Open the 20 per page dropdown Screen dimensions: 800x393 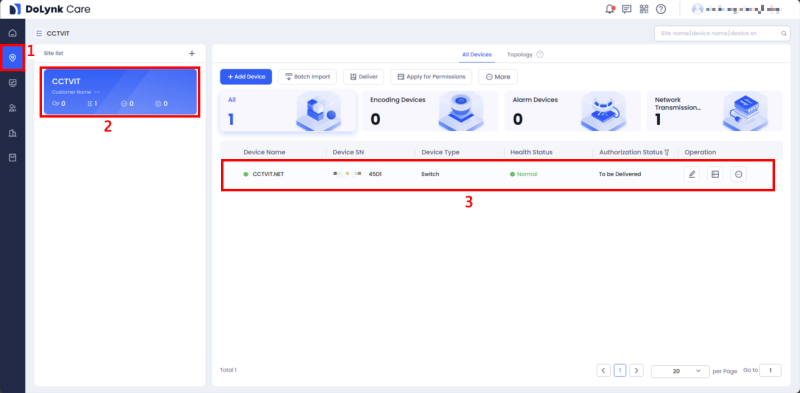click(x=680, y=371)
